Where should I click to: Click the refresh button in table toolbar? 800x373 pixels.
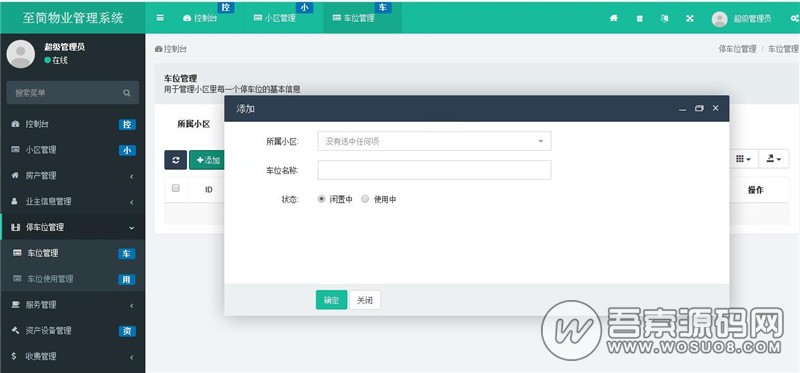point(176,160)
